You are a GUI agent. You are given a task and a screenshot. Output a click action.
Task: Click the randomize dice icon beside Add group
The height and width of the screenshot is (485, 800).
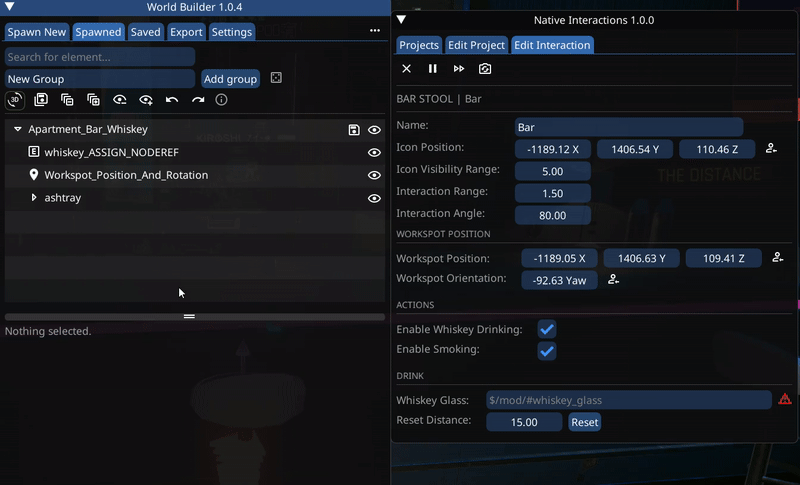[277, 78]
